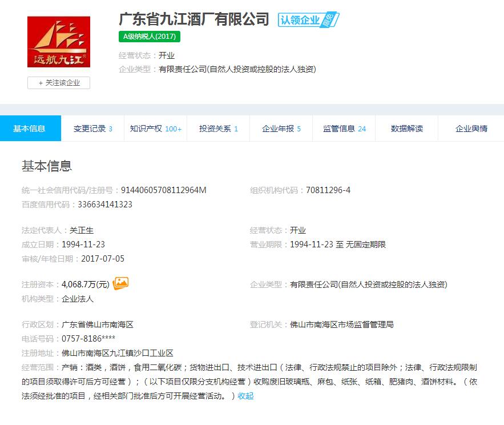The image size is (504, 425).
Task: Click the audit date 2017-07-05
Action: (103, 259)
